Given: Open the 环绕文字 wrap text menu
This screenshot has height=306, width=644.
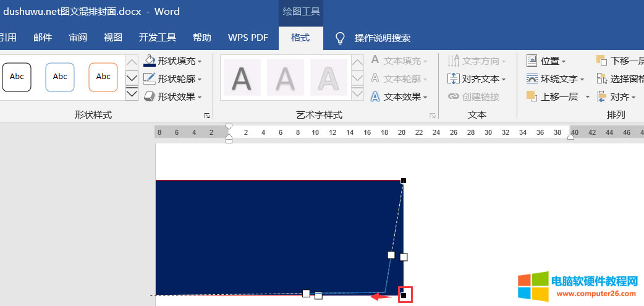Looking at the screenshot, I should (555, 79).
